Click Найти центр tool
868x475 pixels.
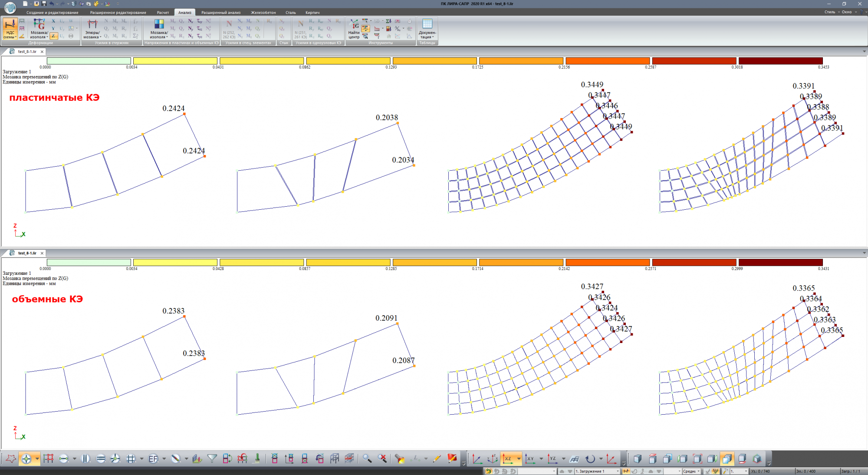click(354, 29)
